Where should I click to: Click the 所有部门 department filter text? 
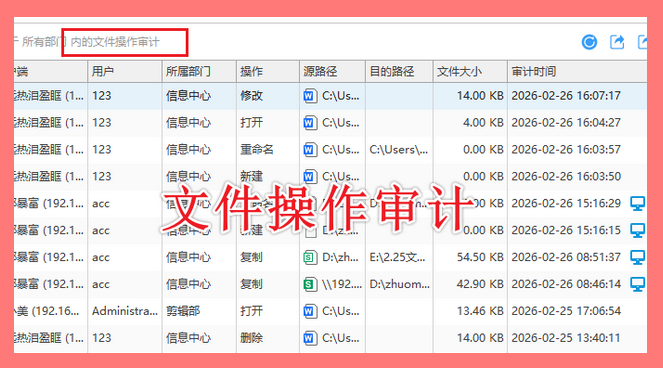coord(44,42)
